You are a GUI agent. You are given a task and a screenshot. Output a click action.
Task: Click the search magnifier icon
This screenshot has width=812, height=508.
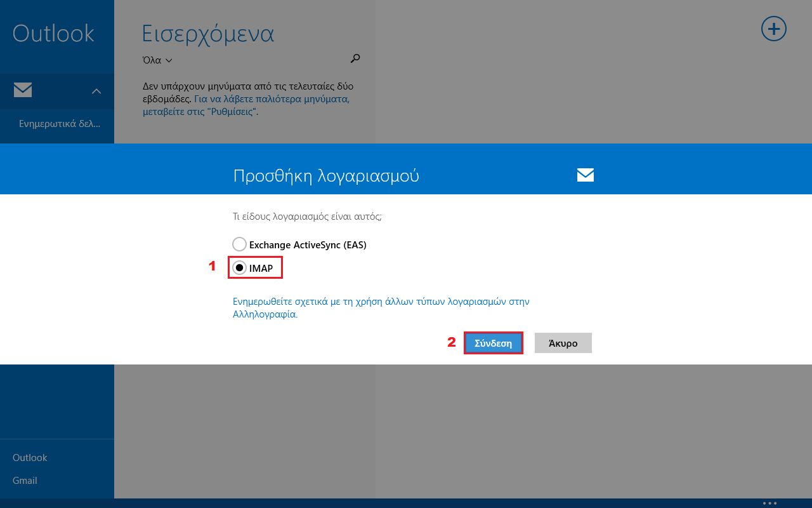click(355, 58)
